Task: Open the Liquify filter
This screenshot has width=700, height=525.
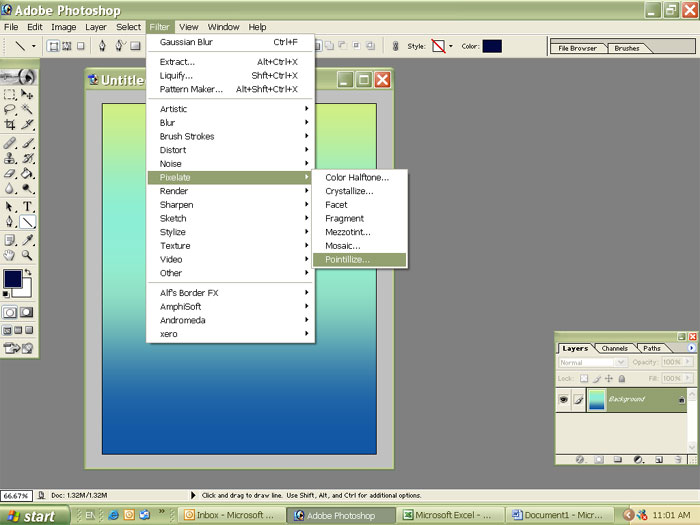Action: (231, 75)
